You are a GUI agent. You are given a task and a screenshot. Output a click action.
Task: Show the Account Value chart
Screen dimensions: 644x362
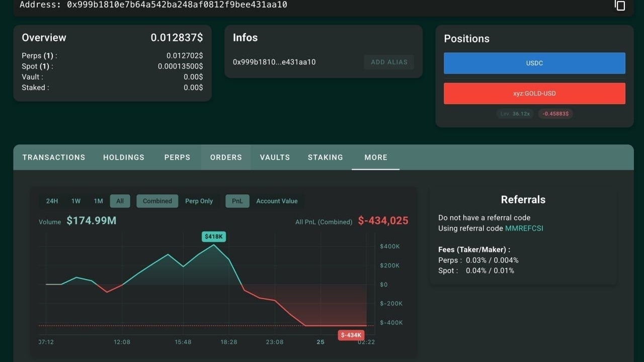click(x=277, y=201)
